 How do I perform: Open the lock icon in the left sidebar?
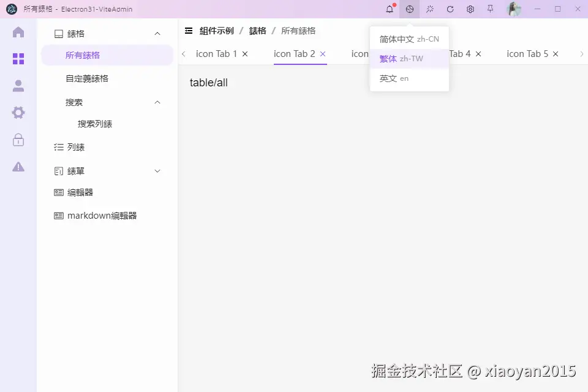[18, 140]
